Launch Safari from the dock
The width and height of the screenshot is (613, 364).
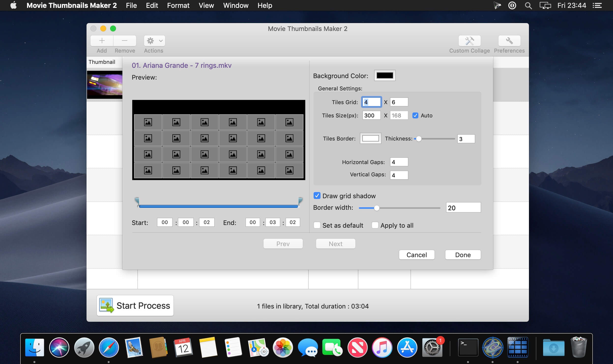coord(109,347)
